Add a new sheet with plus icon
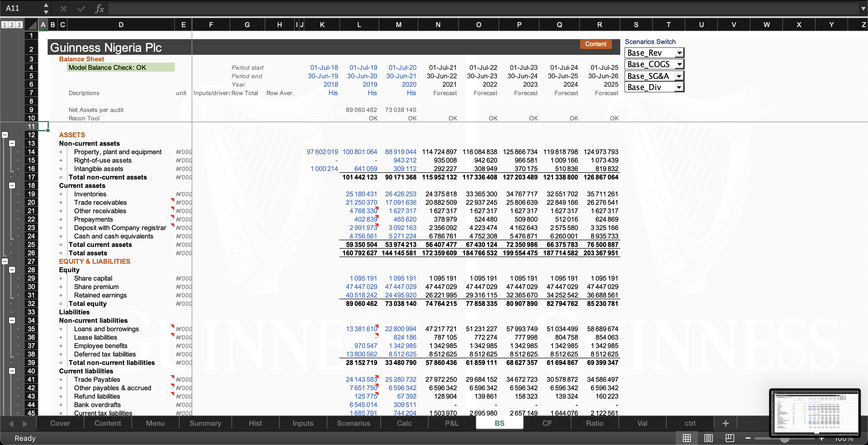Image resolution: width=868 pixels, height=445 pixels. click(725, 423)
